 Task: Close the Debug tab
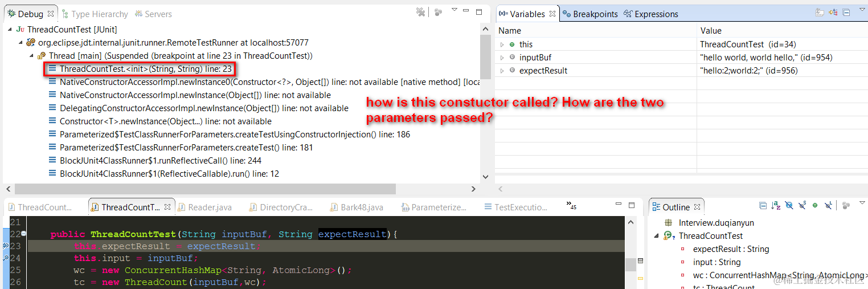tap(50, 14)
